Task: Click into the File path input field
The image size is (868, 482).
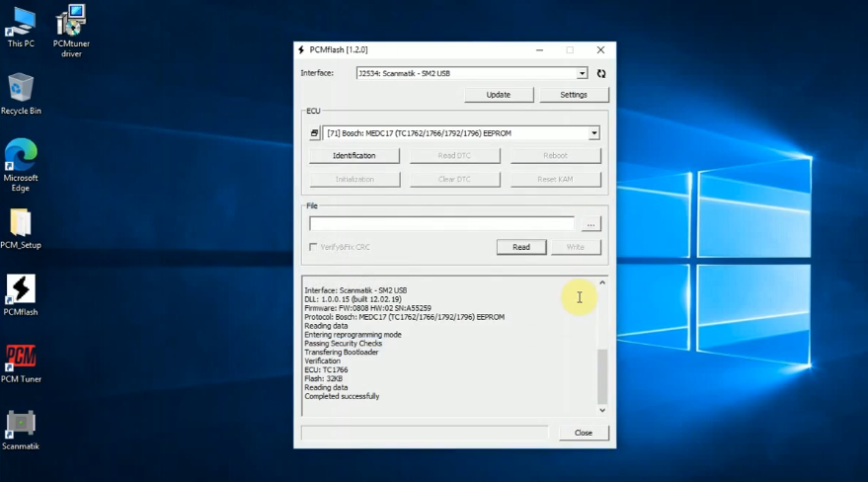Action: tap(441, 223)
